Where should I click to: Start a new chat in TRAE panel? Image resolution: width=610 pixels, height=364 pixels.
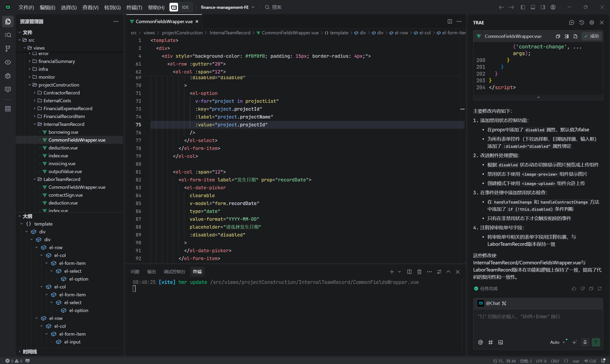click(x=572, y=23)
